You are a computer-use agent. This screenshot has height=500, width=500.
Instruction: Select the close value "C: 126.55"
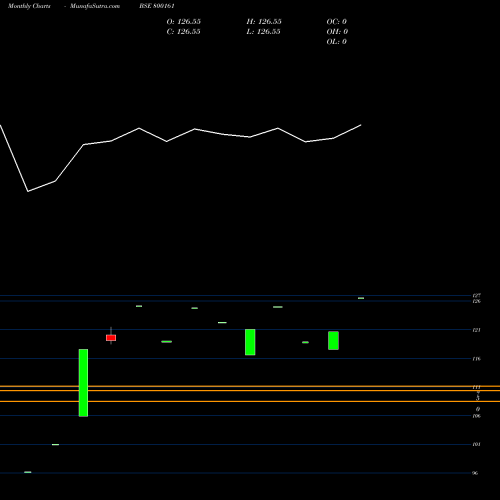coord(183,32)
